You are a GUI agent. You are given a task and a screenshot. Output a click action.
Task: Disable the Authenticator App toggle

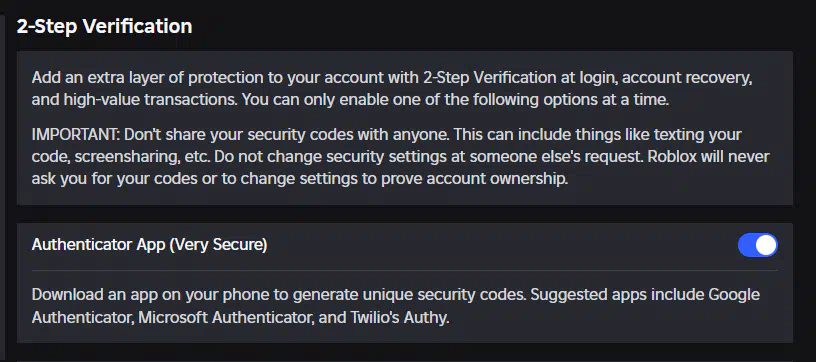(x=758, y=245)
